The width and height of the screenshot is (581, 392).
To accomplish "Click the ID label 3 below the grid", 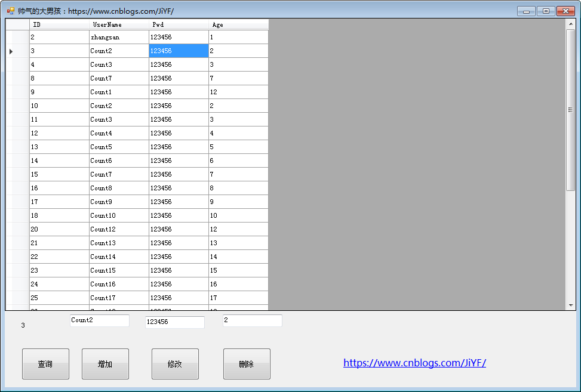I will tap(23, 325).
